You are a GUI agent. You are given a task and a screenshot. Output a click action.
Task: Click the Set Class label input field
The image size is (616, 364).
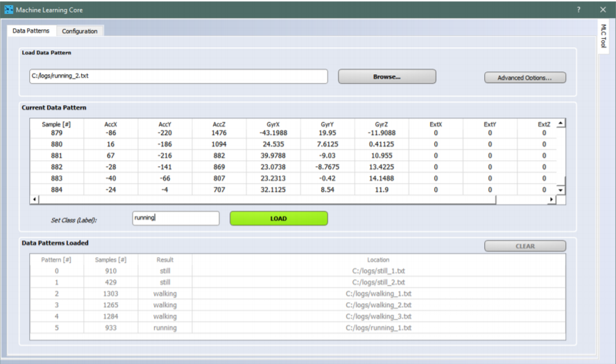[176, 218]
